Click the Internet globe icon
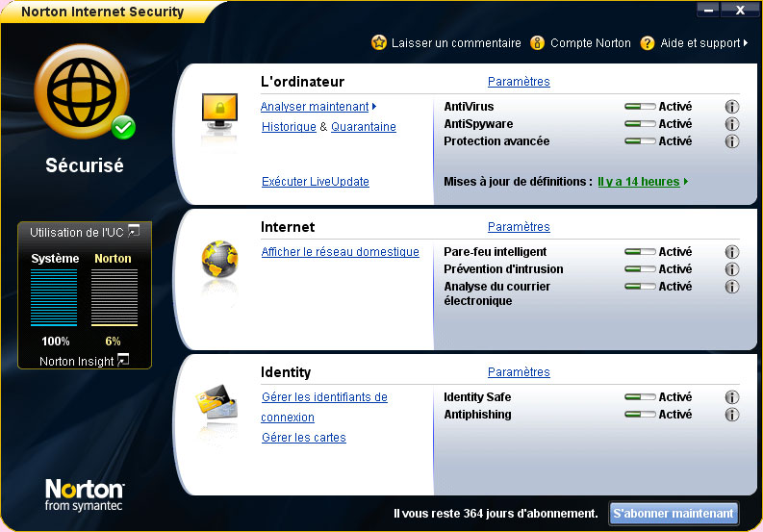 (218, 261)
